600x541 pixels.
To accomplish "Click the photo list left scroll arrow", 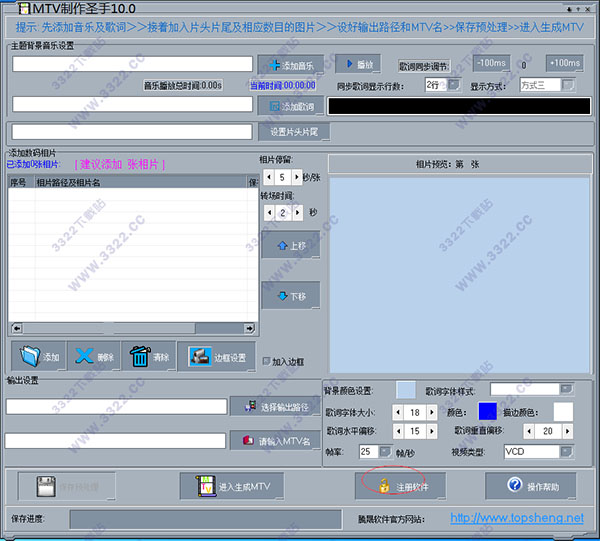I will (17, 328).
